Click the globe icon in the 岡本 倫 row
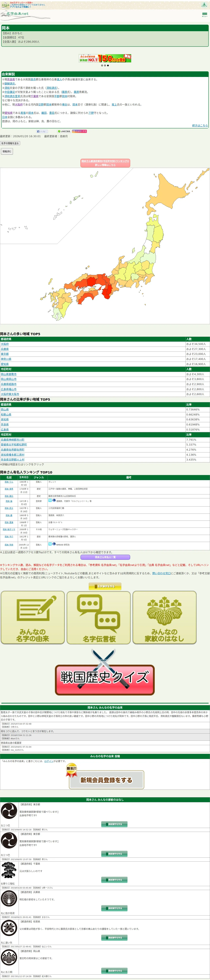210x980 pixels. point(54,500)
